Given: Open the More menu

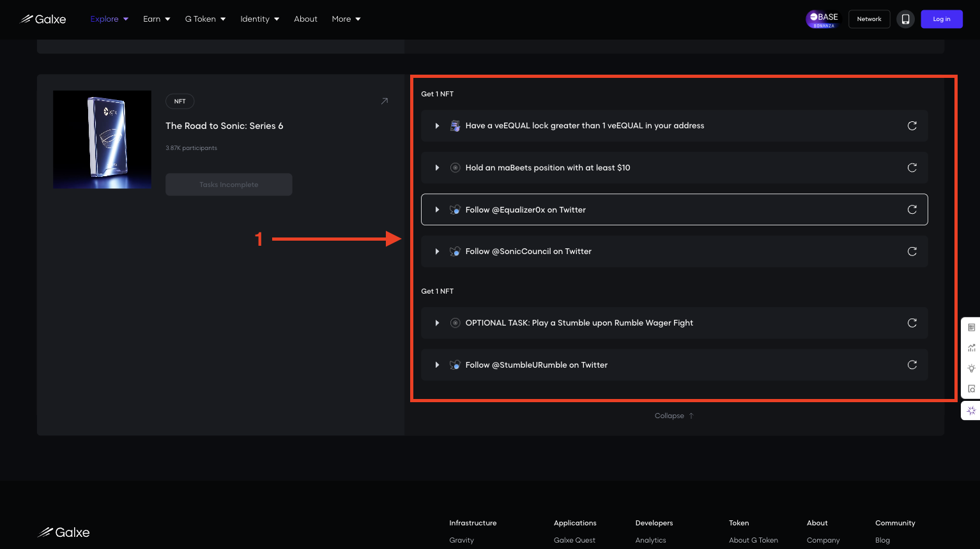Looking at the screenshot, I should click(346, 19).
